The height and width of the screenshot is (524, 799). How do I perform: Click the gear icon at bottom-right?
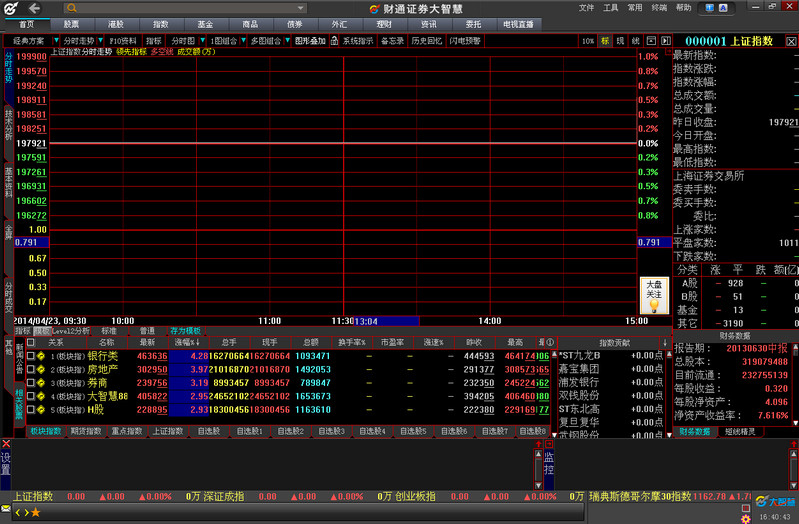(x=745, y=519)
